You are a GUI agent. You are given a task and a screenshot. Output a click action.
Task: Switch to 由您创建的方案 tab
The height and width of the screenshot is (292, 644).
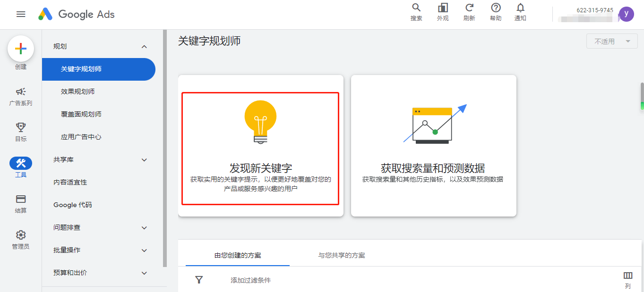238,255
